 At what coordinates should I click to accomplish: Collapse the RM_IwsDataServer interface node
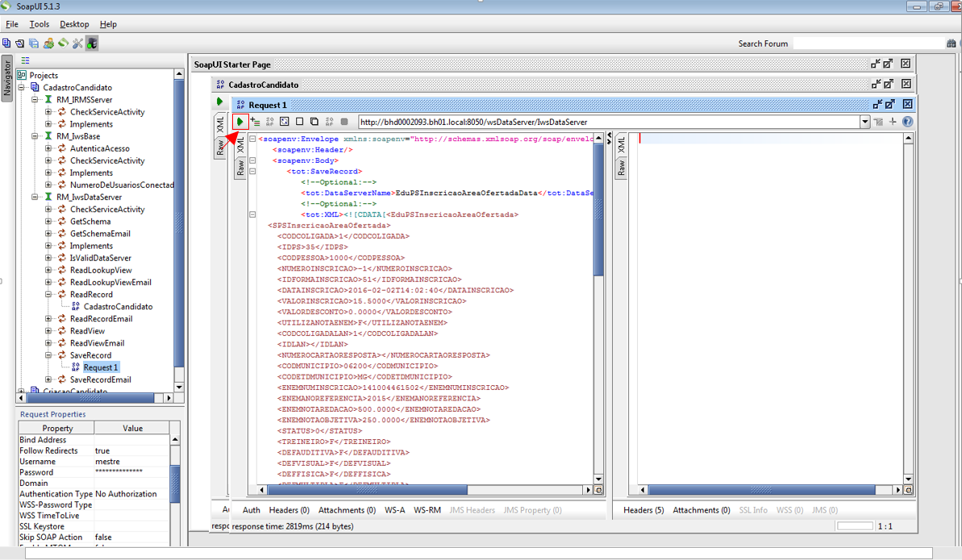tap(35, 197)
